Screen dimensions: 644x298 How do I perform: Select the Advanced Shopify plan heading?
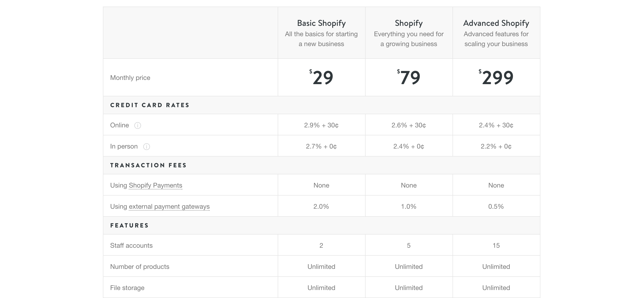[496, 23]
